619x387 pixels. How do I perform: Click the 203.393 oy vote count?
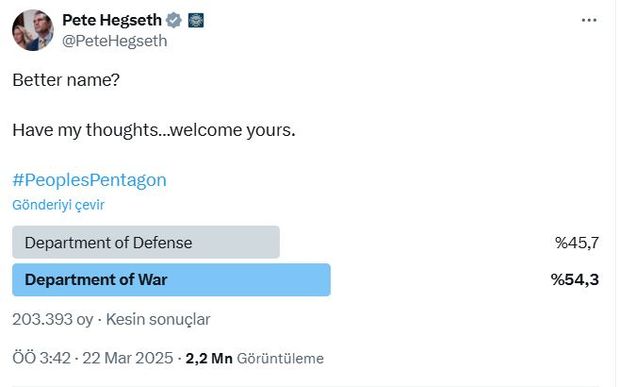click(x=53, y=319)
